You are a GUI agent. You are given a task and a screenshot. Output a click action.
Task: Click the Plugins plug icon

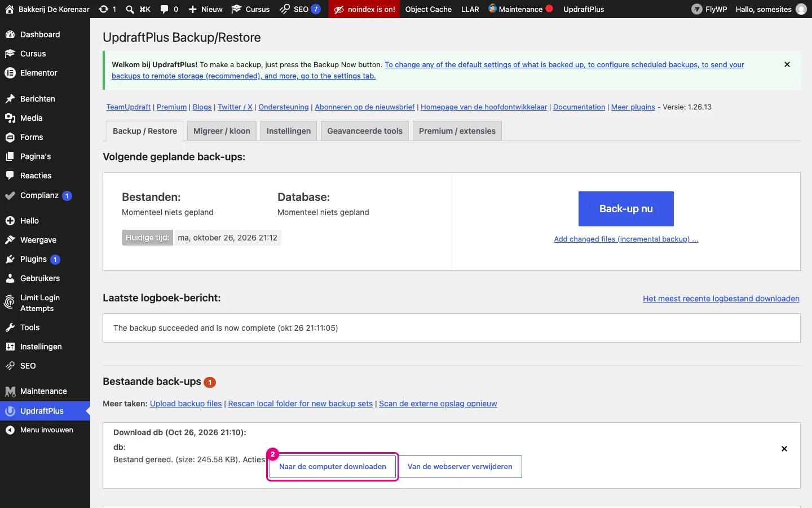click(x=10, y=259)
